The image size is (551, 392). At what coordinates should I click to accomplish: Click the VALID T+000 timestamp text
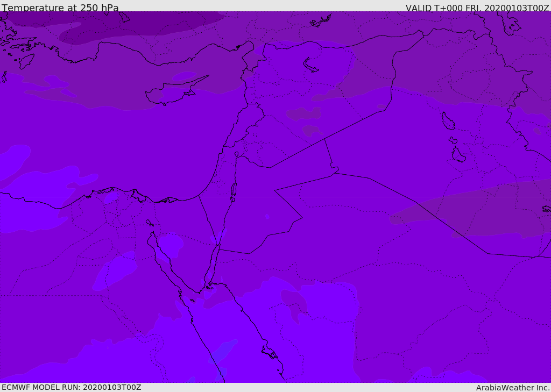click(x=477, y=8)
